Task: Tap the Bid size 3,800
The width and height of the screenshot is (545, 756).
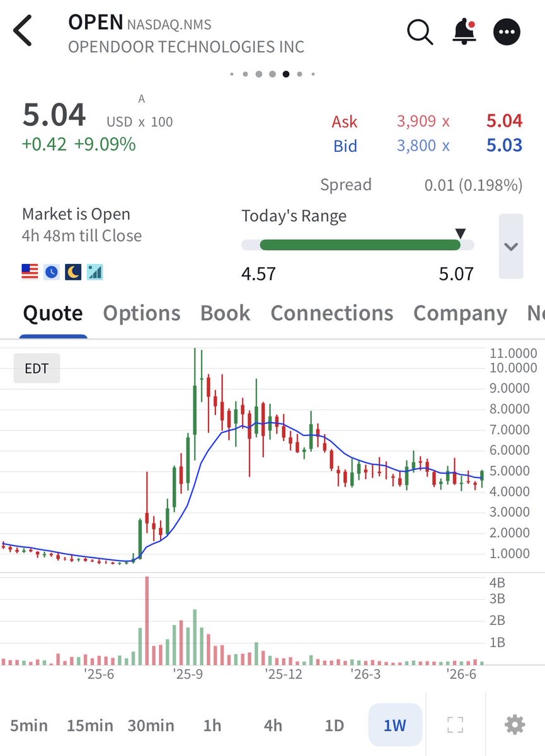Action: click(x=416, y=146)
